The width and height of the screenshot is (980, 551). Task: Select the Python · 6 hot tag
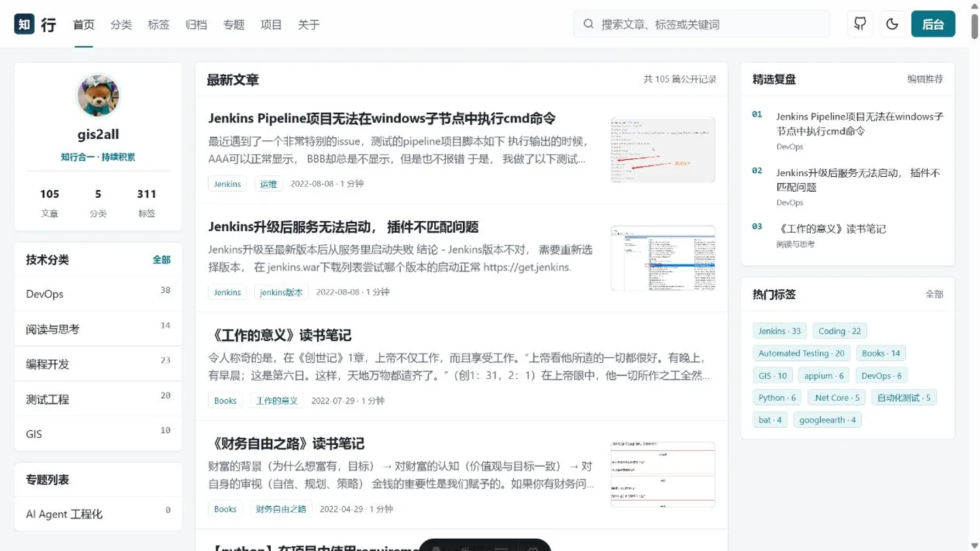tap(777, 398)
